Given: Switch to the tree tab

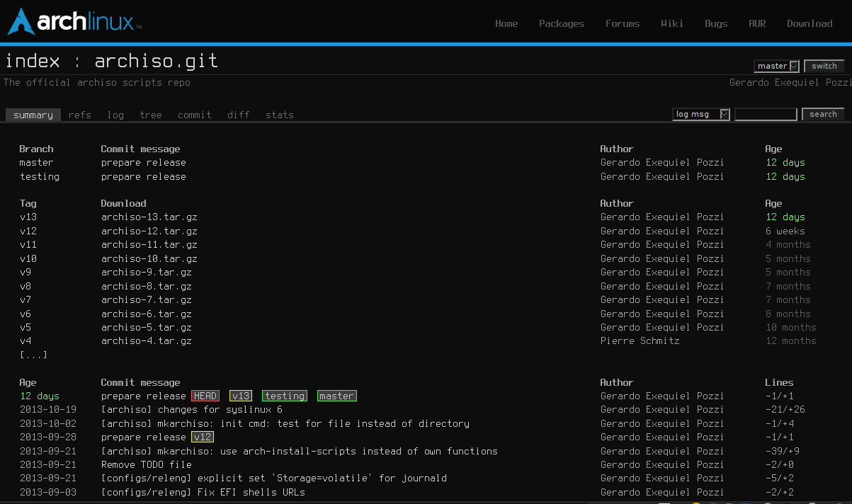Looking at the screenshot, I should pos(150,115).
